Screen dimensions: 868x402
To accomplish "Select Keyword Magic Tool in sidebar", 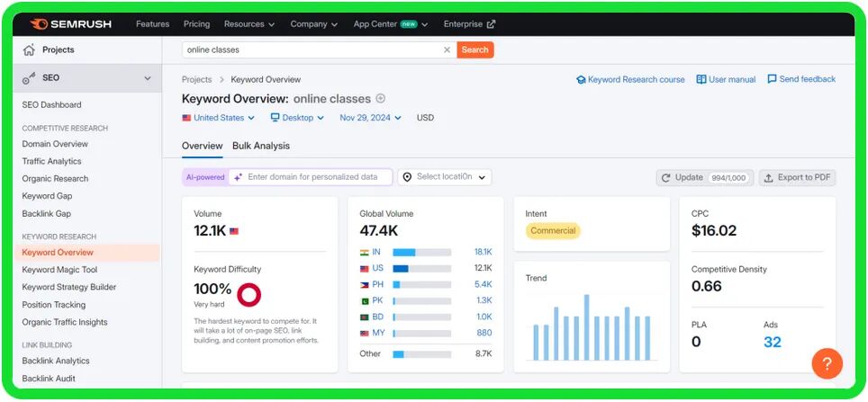I will (x=59, y=270).
